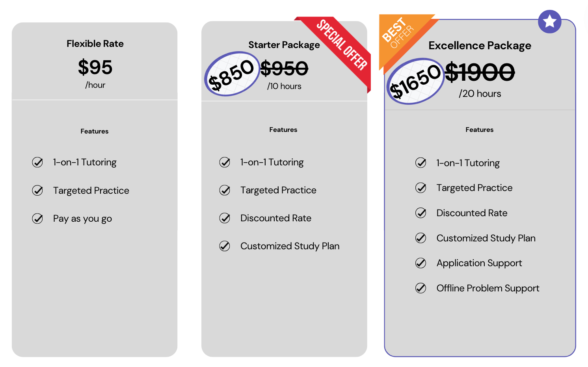Click checkmark icon beside Pay as you go
This screenshot has width=588, height=367.
tap(37, 219)
